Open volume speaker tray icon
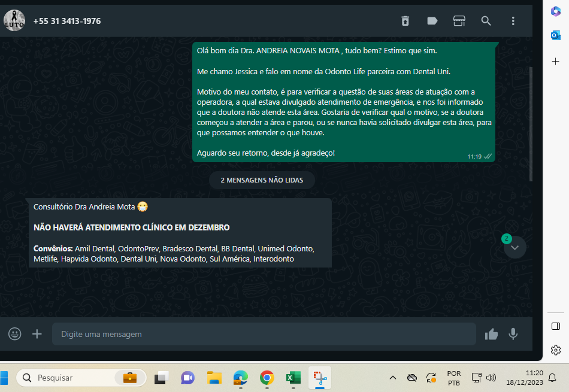Screen dimensions: 569x392 tap(491, 378)
